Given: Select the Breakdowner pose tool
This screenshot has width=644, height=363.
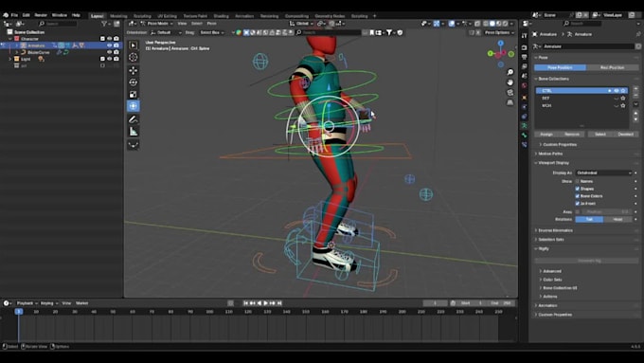Looking at the screenshot, I should (x=134, y=145).
